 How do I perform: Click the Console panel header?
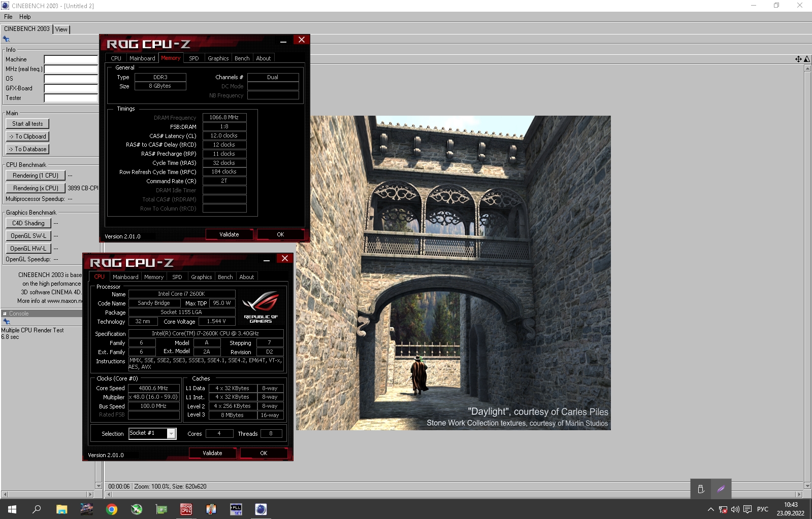pos(42,314)
